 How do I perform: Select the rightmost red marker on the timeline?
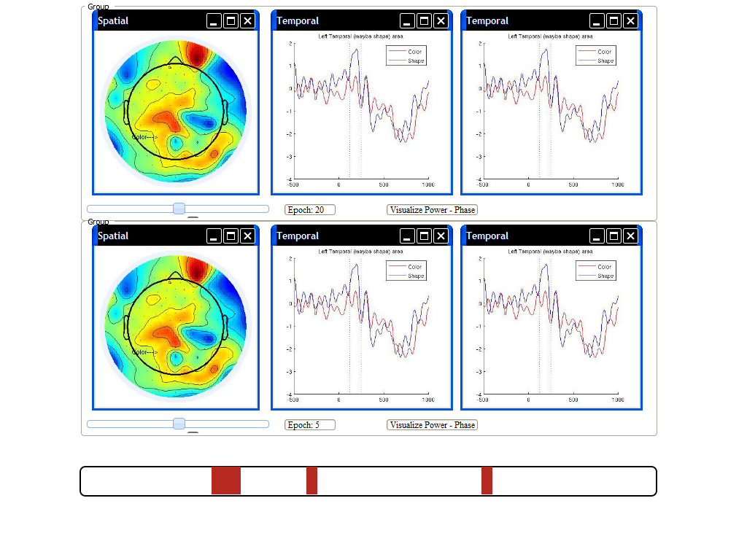point(487,481)
